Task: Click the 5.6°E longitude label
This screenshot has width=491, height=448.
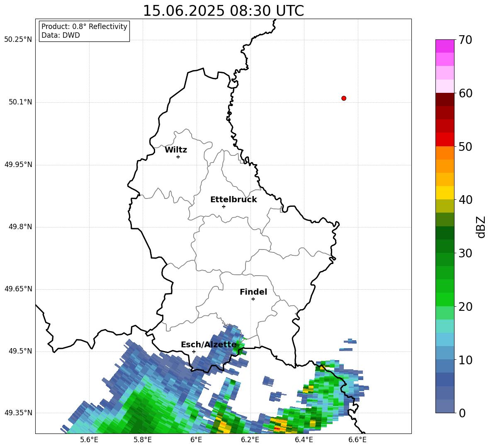Action: click(x=89, y=440)
